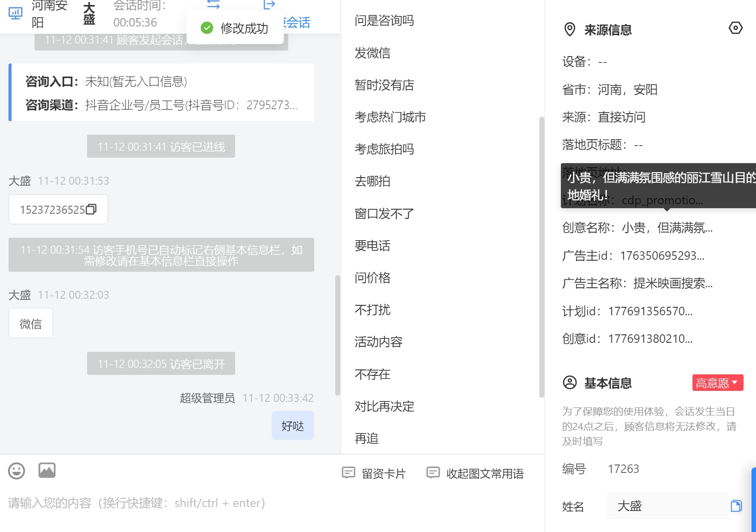Choose quick phrase 不存在
This screenshot has height=532, width=756.
click(x=372, y=374)
